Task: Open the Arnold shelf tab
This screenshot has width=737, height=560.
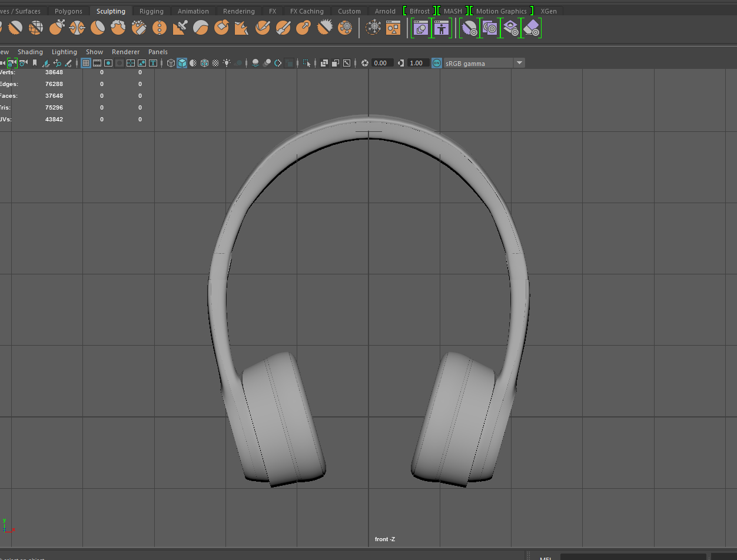Action: (x=385, y=11)
